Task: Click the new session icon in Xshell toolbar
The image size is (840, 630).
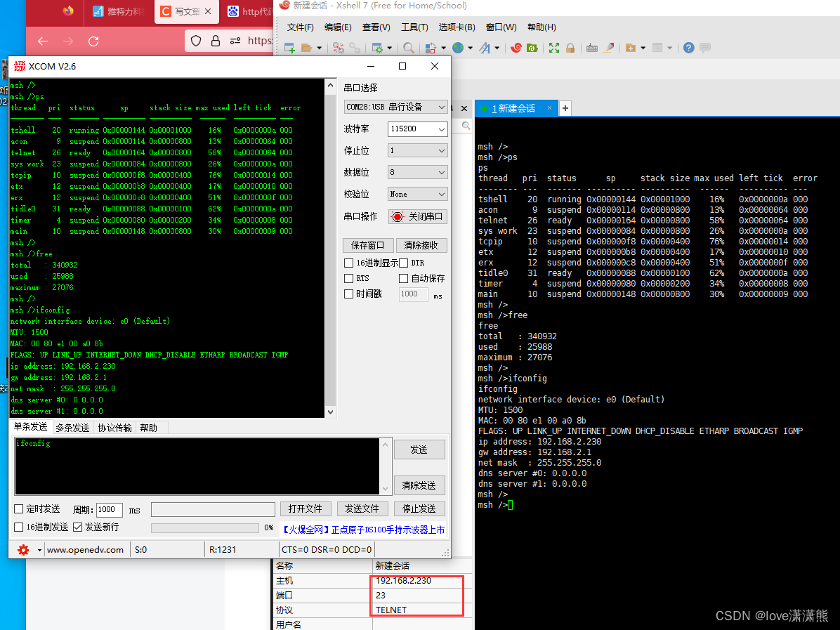Action: point(289,48)
